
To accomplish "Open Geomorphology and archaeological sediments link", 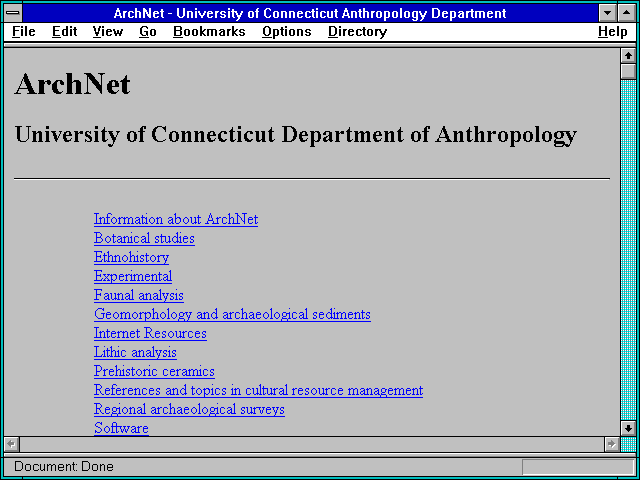I will click(x=232, y=314).
